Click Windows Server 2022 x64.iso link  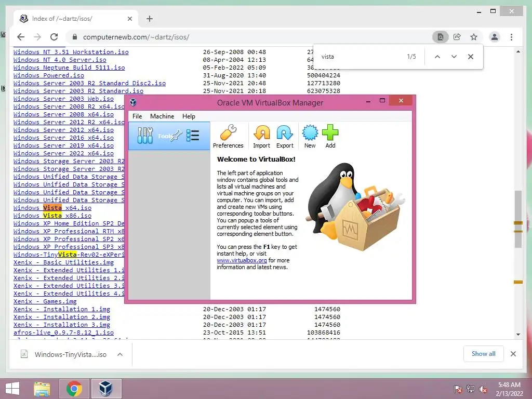coord(63,153)
